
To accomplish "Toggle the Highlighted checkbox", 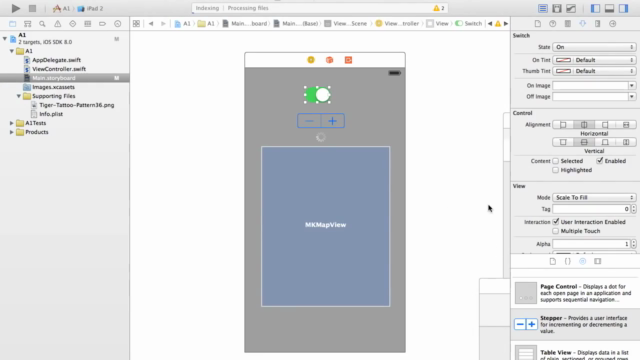I will click(556, 170).
